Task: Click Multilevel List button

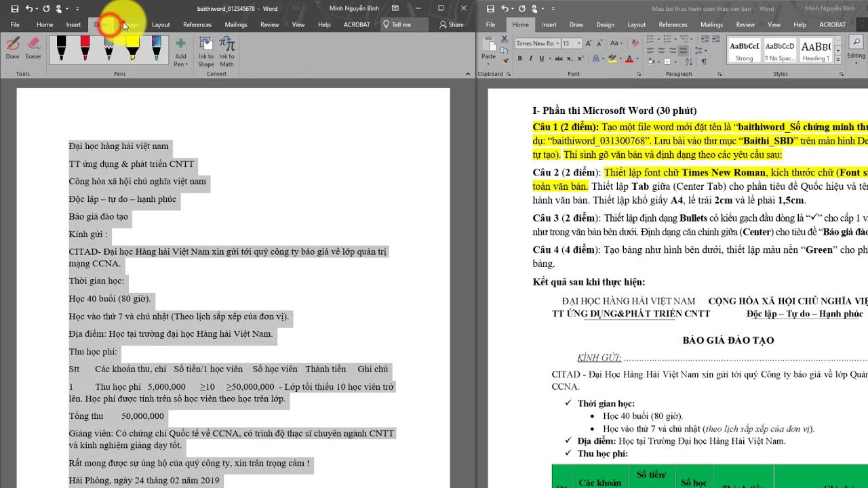Action: coord(686,39)
